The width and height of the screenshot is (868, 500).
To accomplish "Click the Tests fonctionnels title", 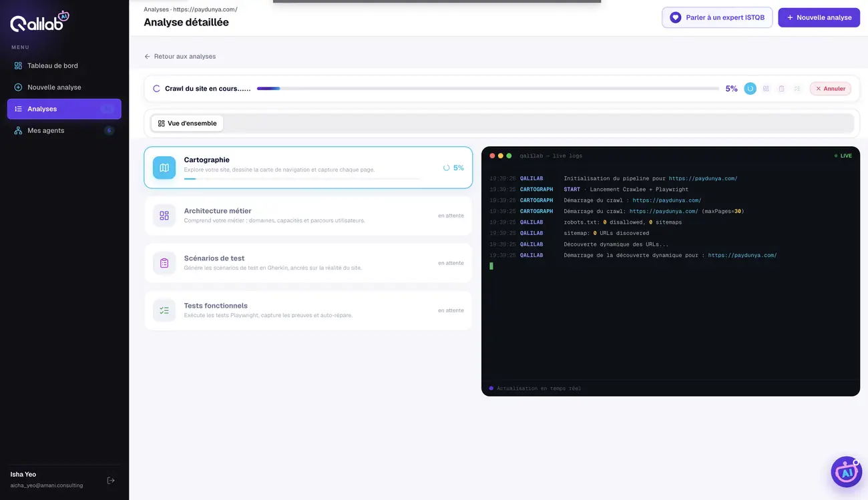I will pyautogui.click(x=216, y=306).
